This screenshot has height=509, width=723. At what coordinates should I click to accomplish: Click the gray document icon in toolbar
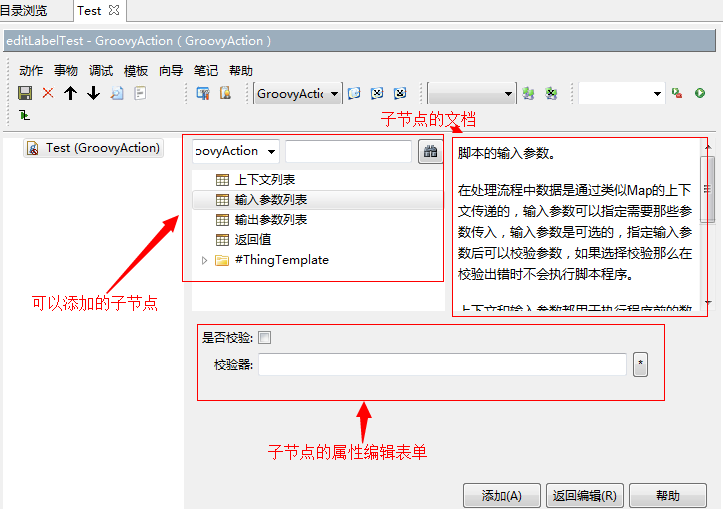point(140,93)
